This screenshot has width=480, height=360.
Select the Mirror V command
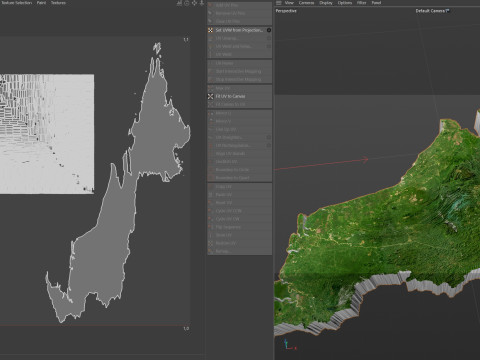coord(239,121)
